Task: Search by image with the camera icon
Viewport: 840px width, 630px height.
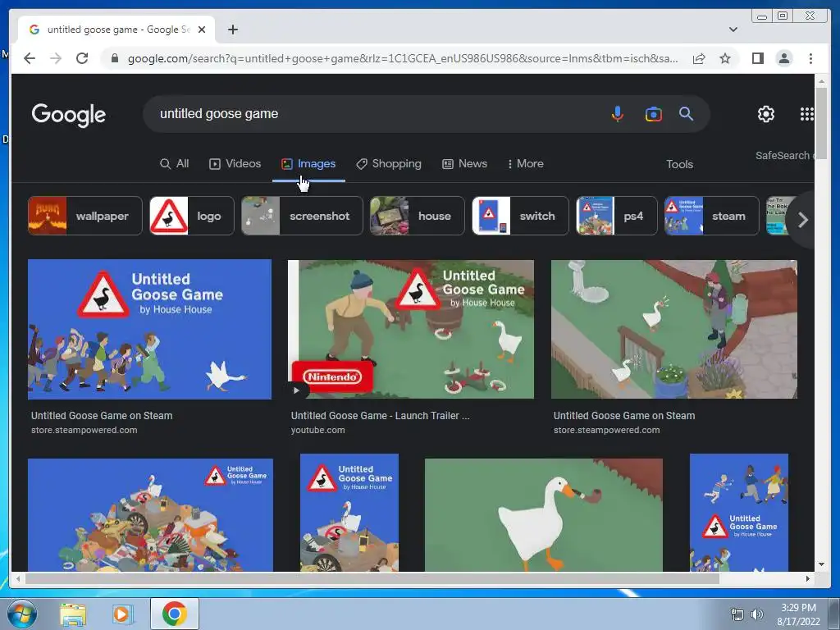Action: tap(653, 113)
